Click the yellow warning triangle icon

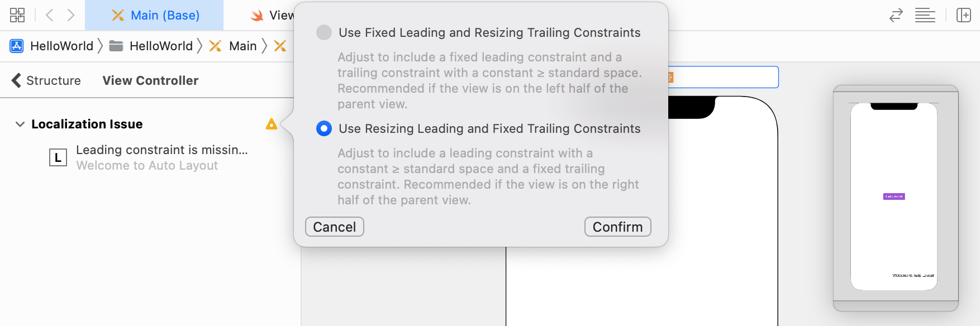point(272,124)
